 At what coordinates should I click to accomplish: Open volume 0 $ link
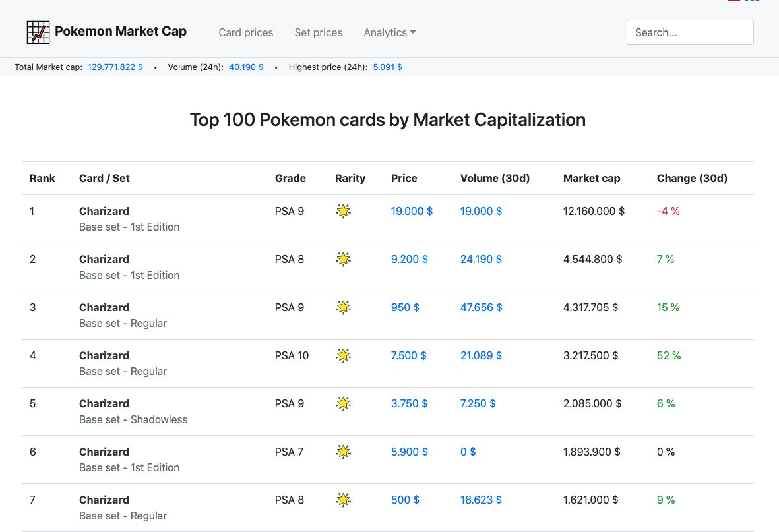(x=468, y=452)
